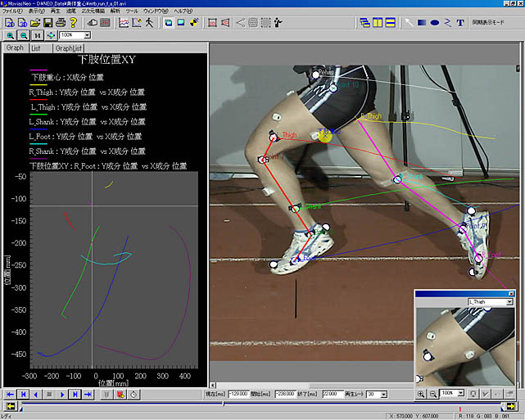
Task: Jump to the last frame
Action: [x=88, y=395]
